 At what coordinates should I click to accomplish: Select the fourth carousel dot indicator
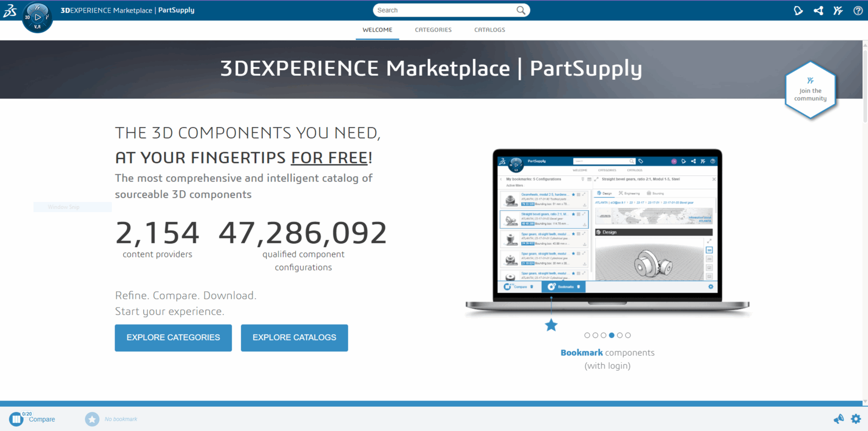pos(612,335)
